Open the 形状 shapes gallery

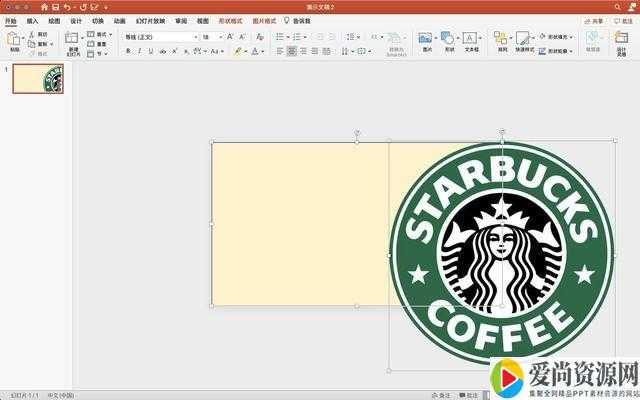tap(449, 39)
